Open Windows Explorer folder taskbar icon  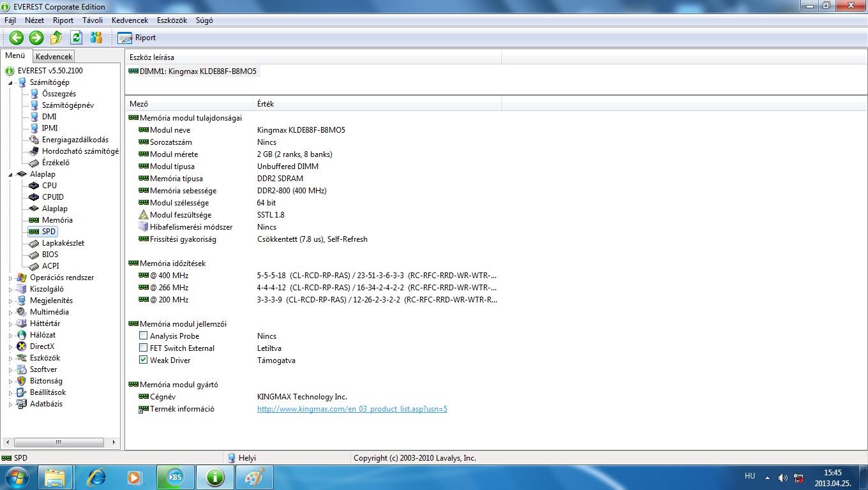click(55, 477)
